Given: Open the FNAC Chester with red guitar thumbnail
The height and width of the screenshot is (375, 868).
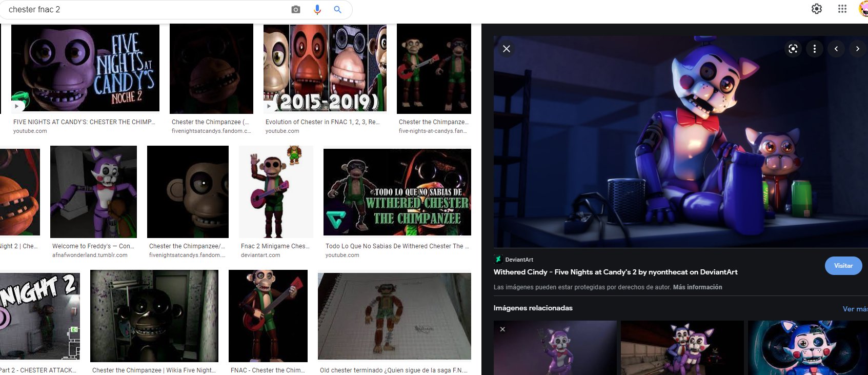Looking at the screenshot, I should pos(268,316).
